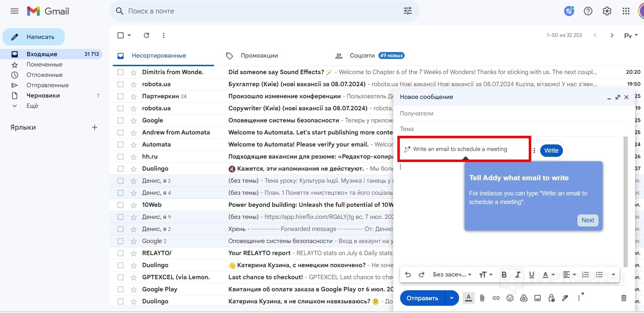Open the Соцсети tab

click(x=362, y=55)
